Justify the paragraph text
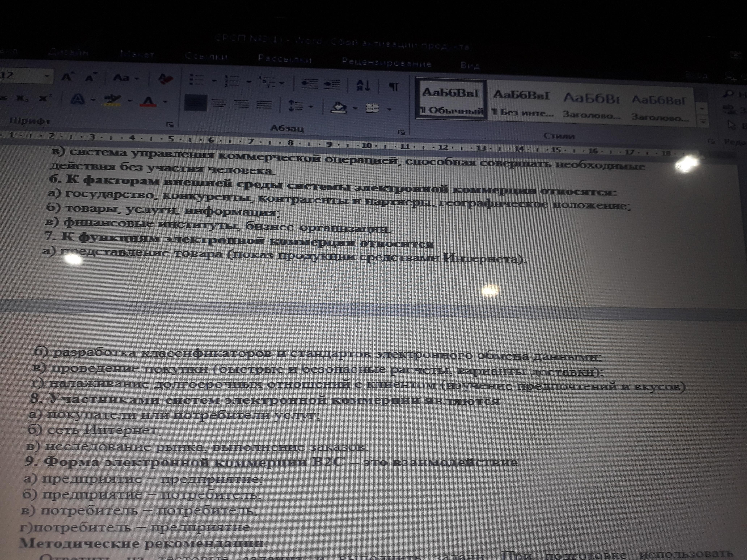The width and height of the screenshot is (747, 560). pyautogui.click(x=264, y=105)
